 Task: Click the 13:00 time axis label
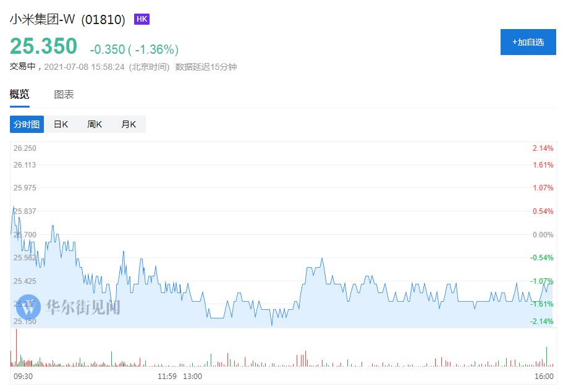click(x=192, y=376)
